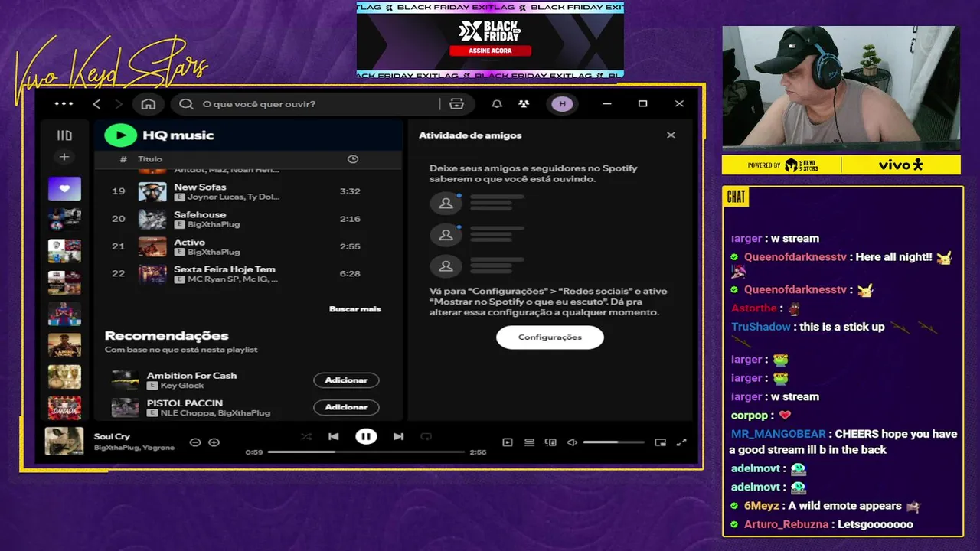Skip to the next track
This screenshot has height=551, width=980.
(398, 437)
